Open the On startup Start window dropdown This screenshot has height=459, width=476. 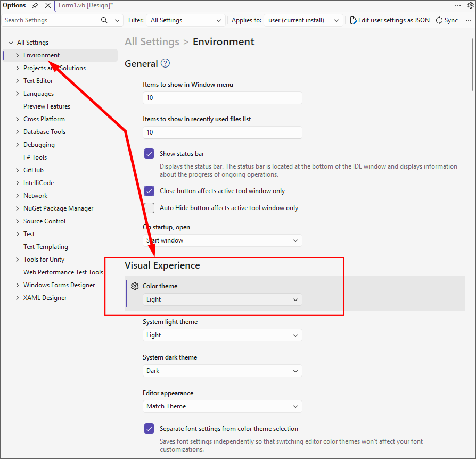pos(223,240)
